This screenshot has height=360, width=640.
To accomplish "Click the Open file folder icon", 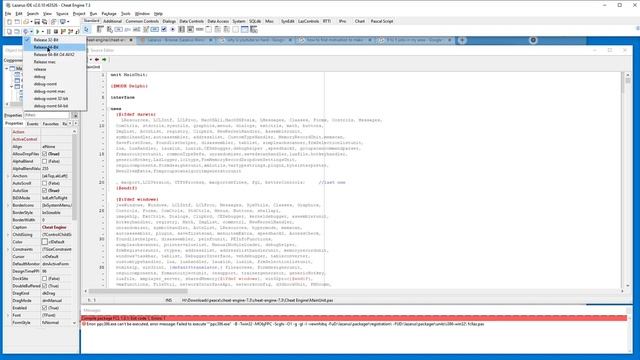I will pyautogui.click(x=25, y=22).
